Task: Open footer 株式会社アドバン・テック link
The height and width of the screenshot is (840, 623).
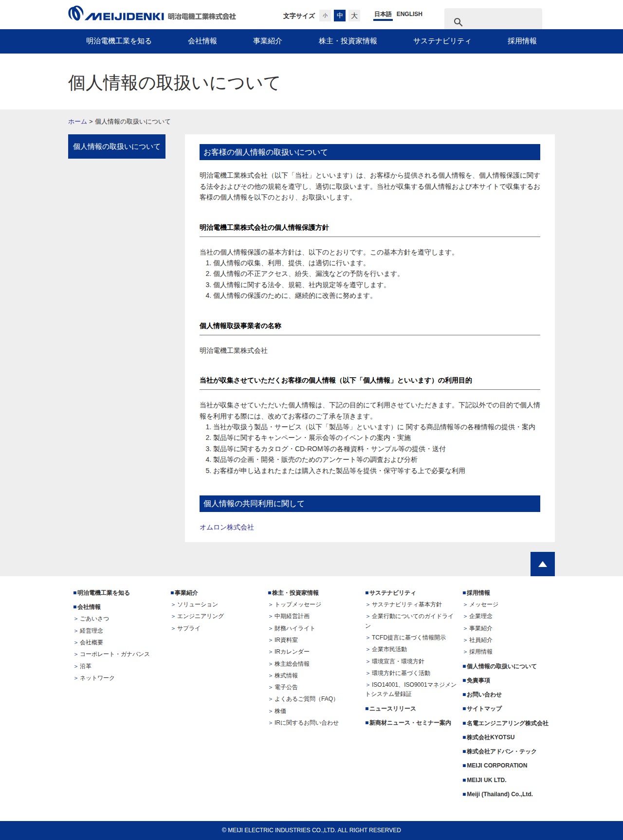Action: [x=501, y=751]
